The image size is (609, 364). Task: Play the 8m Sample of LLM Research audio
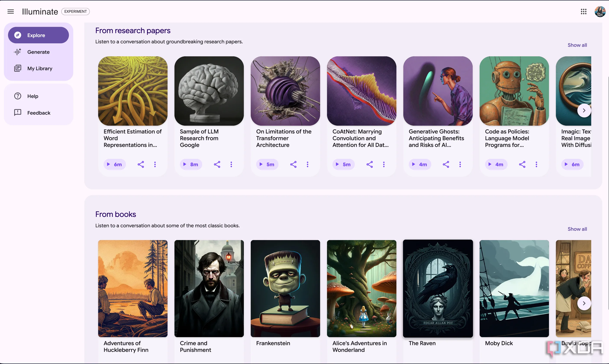coord(191,164)
